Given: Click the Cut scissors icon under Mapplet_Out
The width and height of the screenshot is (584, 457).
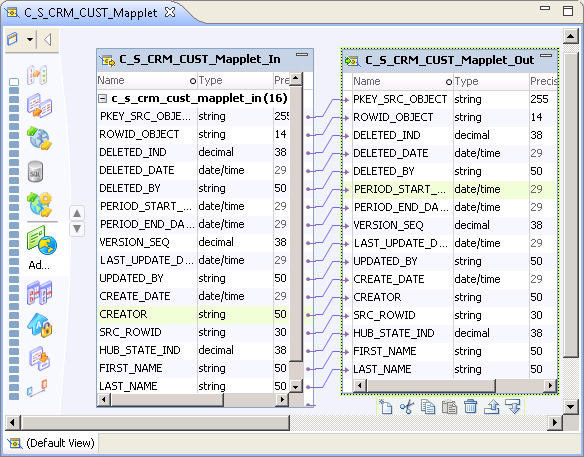Looking at the screenshot, I should (x=407, y=406).
